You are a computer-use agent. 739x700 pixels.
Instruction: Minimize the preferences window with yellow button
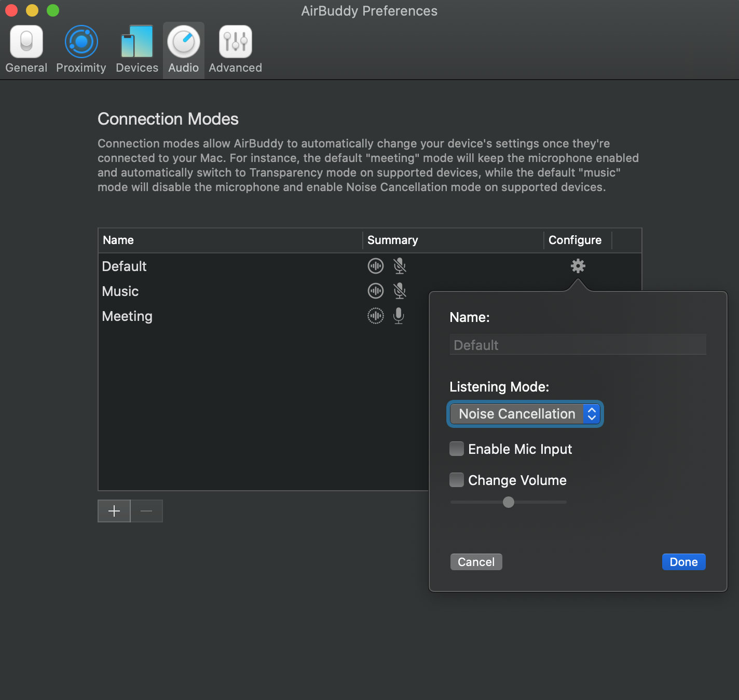coord(32,10)
